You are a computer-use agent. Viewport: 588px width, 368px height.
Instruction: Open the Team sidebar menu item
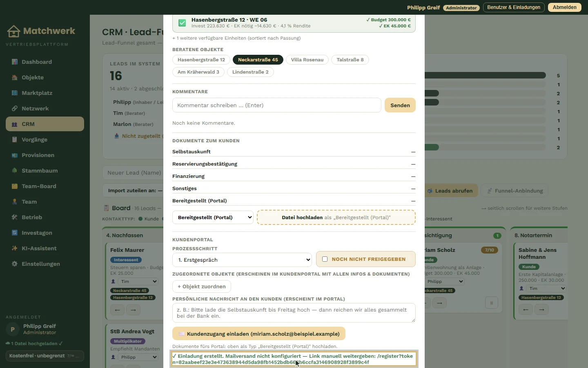coord(45,202)
